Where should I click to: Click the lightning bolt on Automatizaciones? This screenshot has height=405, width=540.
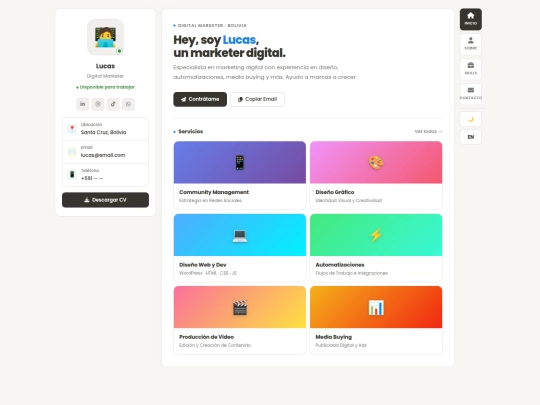(x=376, y=235)
